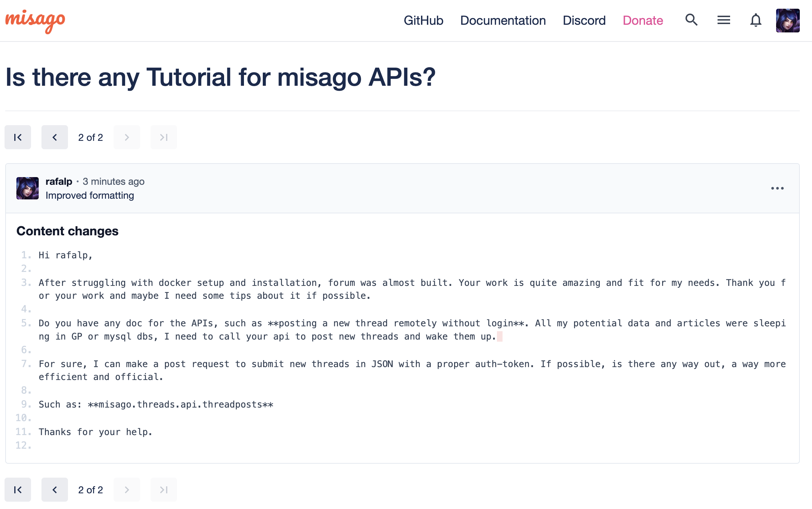The height and width of the screenshot is (509, 812).
Task: Click rafalp's avatar in edit header
Action: pyautogui.click(x=28, y=188)
